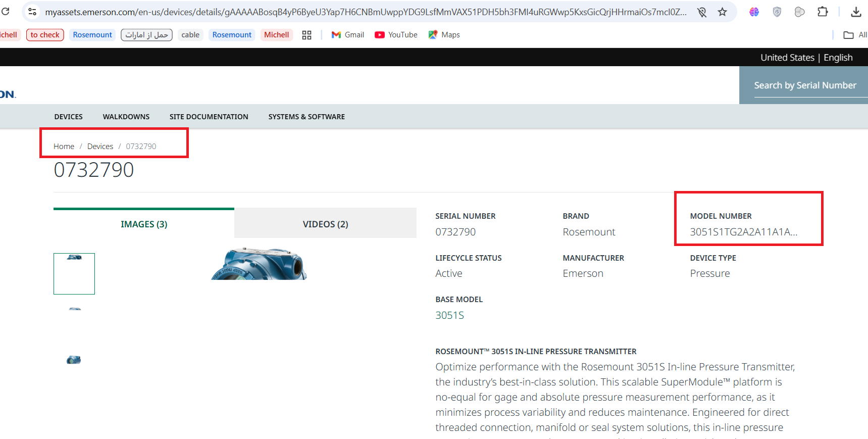Viewport: 868px width, 439px height.
Task: Open the cable bookmark
Action: (x=190, y=35)
